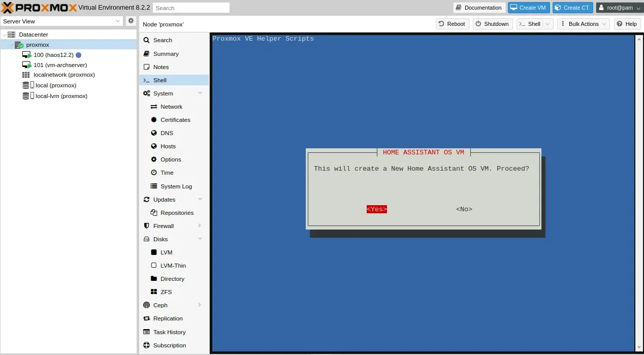644x355 pixels.
Task: Open the Shell button dropdown arrow
Action: [548, 24]
